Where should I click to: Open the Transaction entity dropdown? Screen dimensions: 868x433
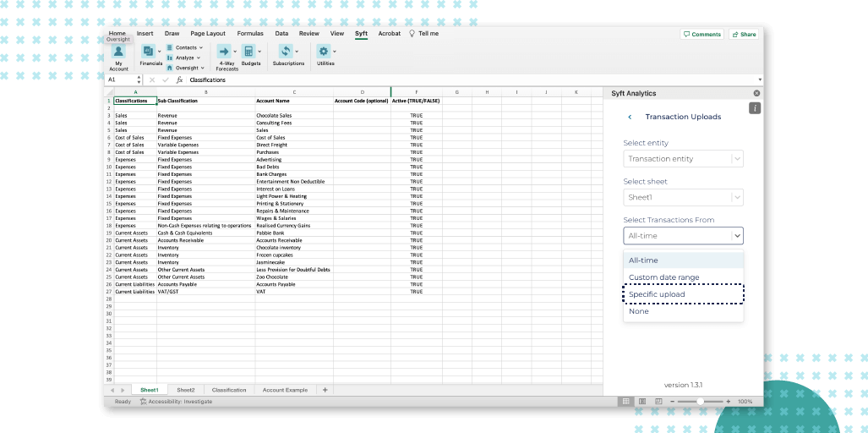tap(683, 159)
